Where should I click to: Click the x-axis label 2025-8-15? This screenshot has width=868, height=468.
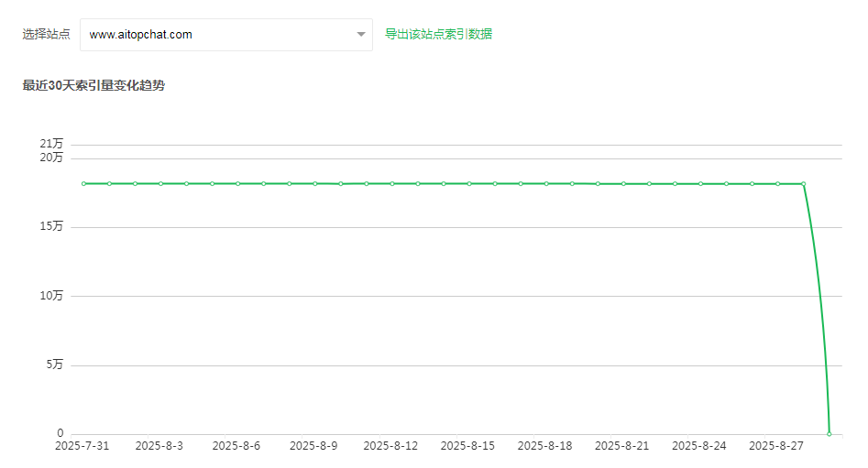click(x=467, y=446)
